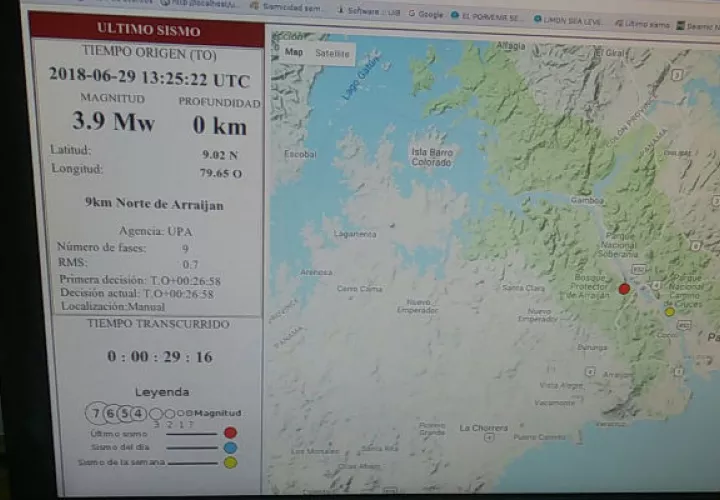Click the magnitude 7 legend circle
This screenshot has height=500, width=720.
click(96, 413)
